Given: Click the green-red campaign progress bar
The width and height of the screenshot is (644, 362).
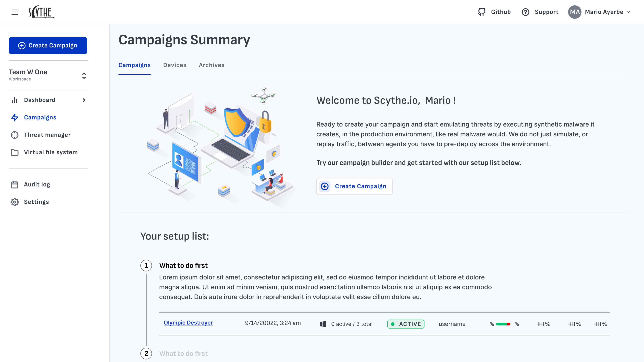Looking at the screenshot, I should point(503,324).
